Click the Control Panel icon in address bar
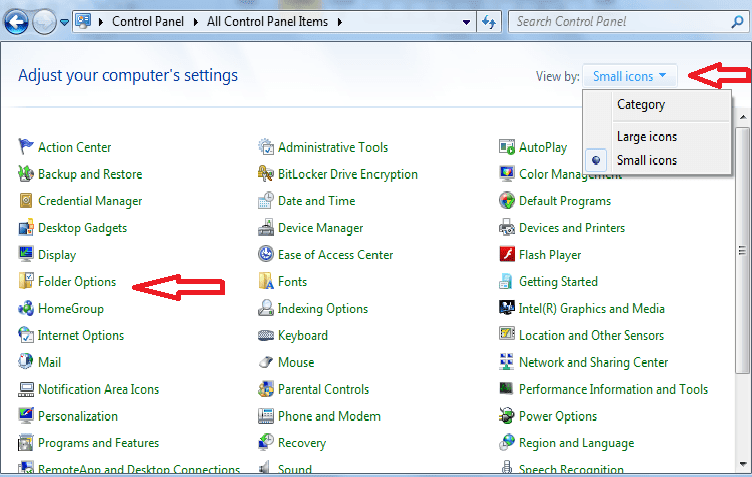Image resolution: width=752 pixels, height=477 pixels. click(83, 22)
